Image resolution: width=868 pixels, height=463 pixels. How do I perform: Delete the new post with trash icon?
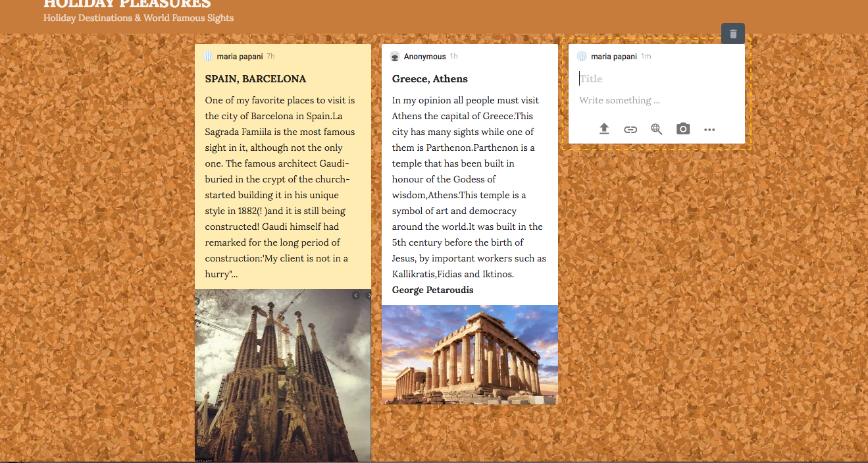[x=733, y=34]
